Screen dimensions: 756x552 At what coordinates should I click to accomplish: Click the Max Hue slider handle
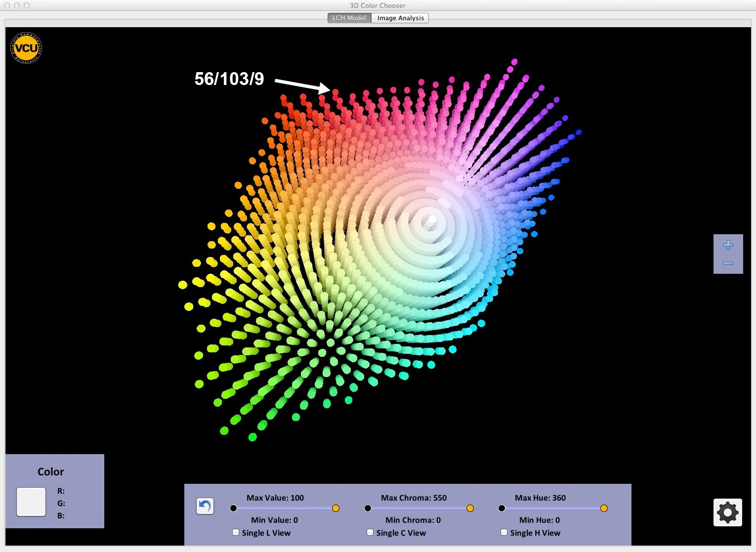[x=604, y=508]
